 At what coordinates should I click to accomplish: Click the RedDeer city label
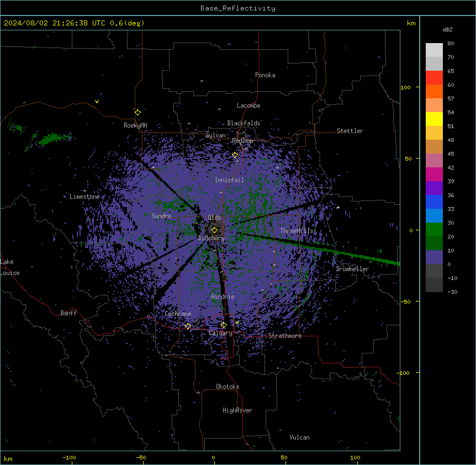click(x=243, y=141)
